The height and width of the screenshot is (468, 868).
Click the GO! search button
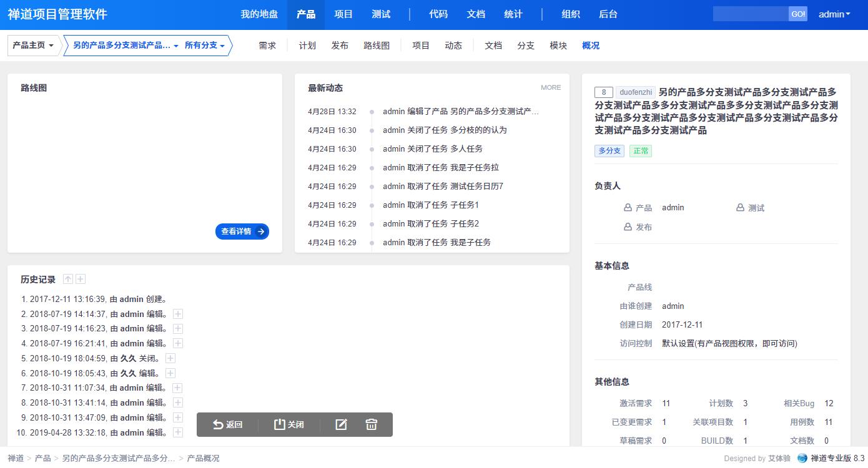tap(797, 14)
